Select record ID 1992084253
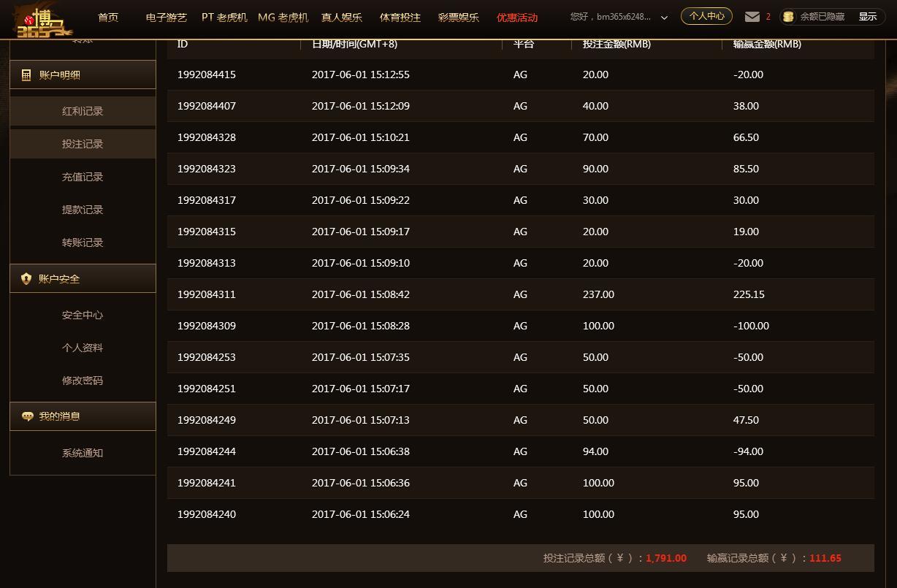 207,357
